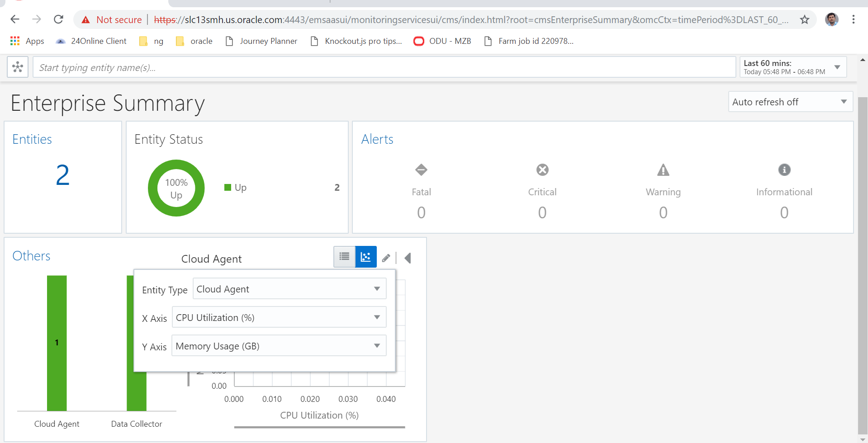The image size is (868, 443).
Task: Focus the entity name search field
Action: (384, 67)
